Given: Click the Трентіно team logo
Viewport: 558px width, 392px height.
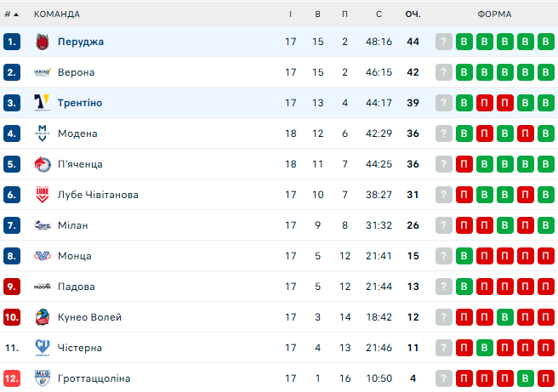Looking at the screenshot, I should (x=43, y=103).
